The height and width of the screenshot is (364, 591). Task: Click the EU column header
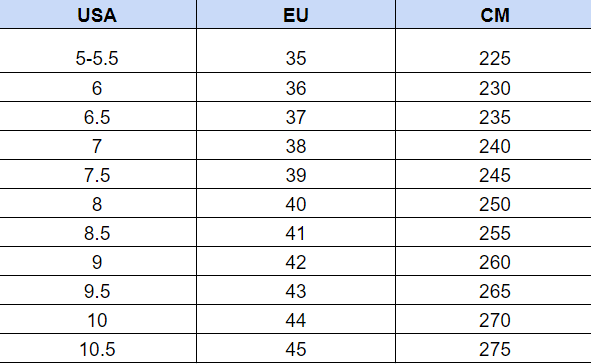point(296,14)
